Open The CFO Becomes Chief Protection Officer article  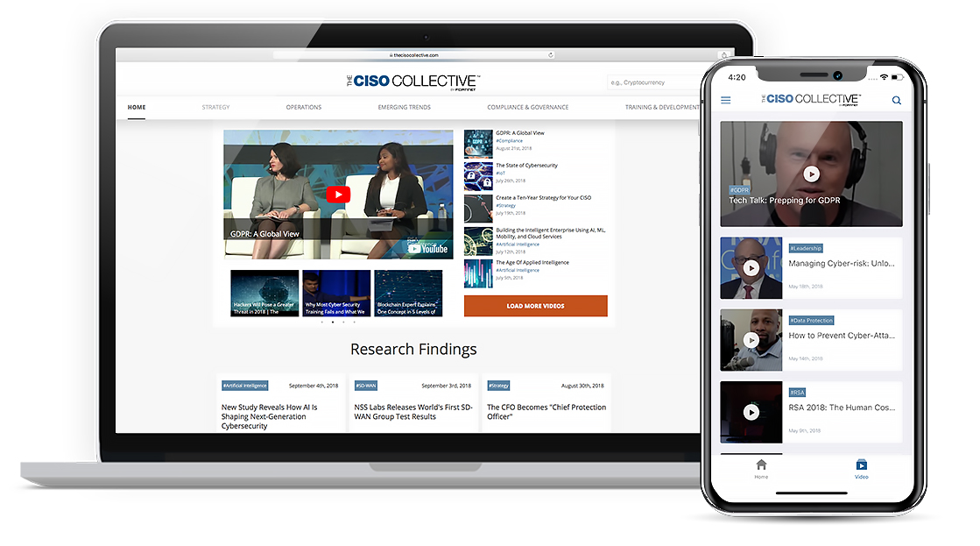tap(546, 412)
